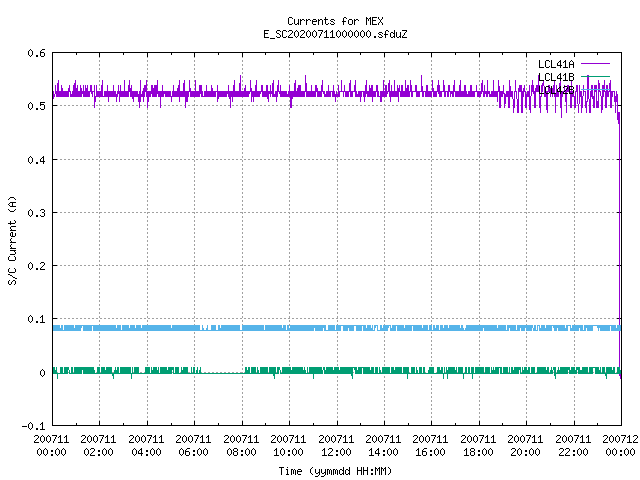Click the x-axis label 'Time (yymmdd HH:MM)'
The height and width of the screenshot is (480, 640).
[335, 471]
